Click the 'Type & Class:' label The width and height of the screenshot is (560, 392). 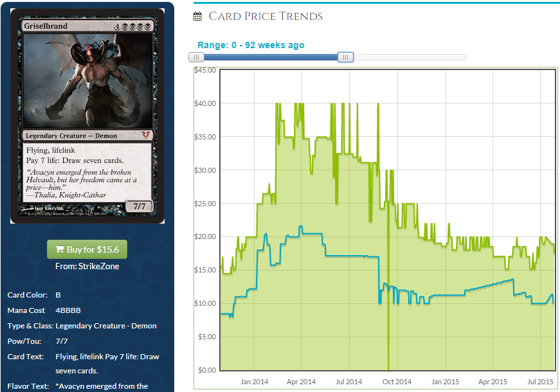coord(30,326)
